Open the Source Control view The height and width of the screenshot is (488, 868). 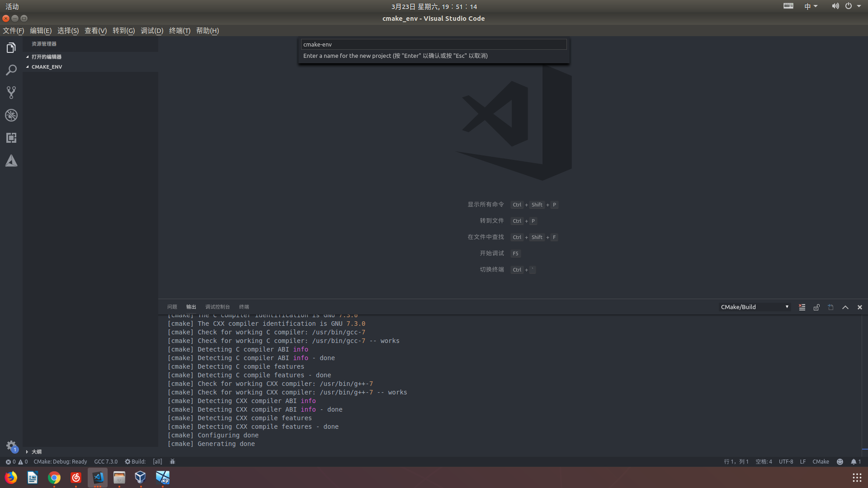click(11, 93)
